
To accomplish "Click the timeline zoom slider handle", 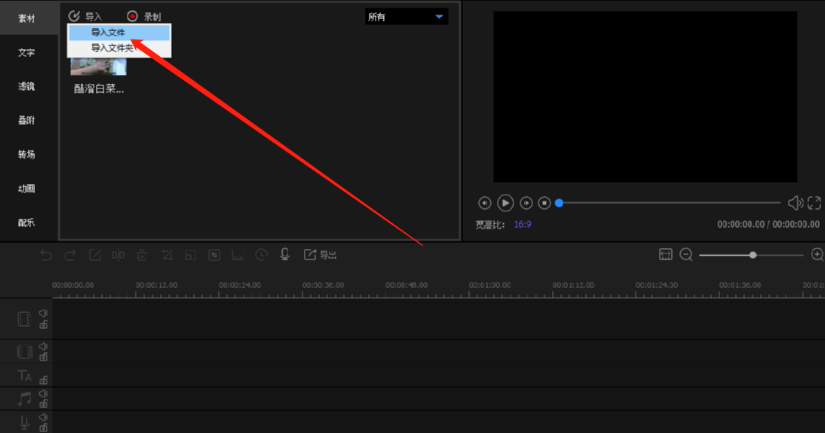I will click(753, 255).
